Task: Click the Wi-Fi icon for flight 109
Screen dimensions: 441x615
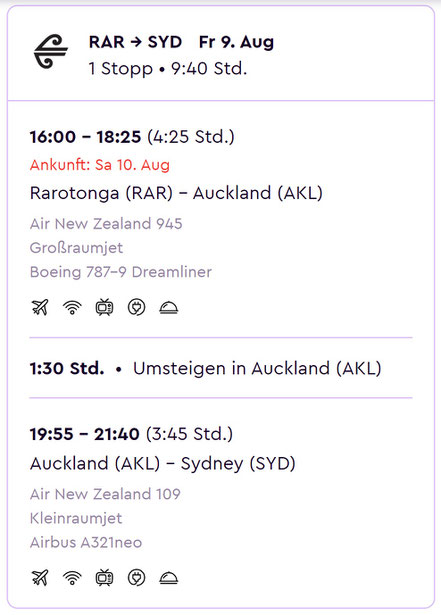Action: pyautogui.click(x=72, y=578)
